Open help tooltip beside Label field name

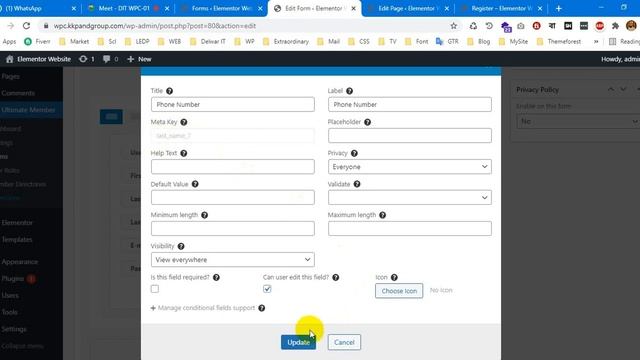pos(349,91)
